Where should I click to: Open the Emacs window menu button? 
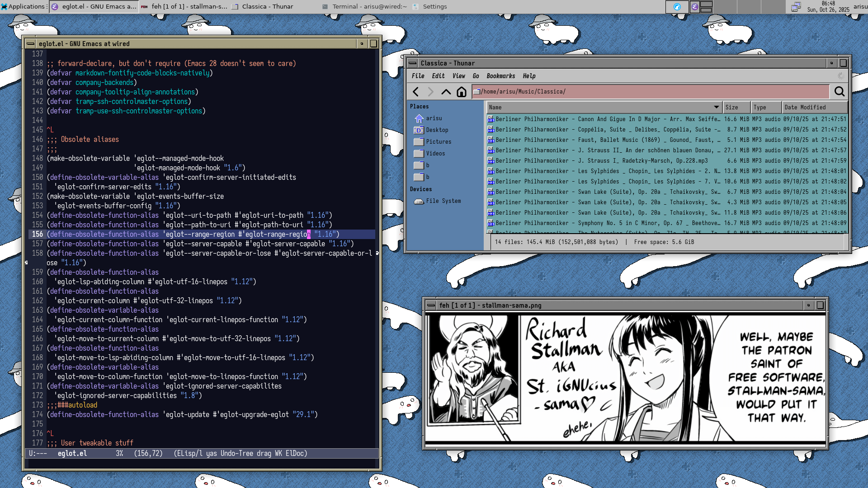coord(30,44)
